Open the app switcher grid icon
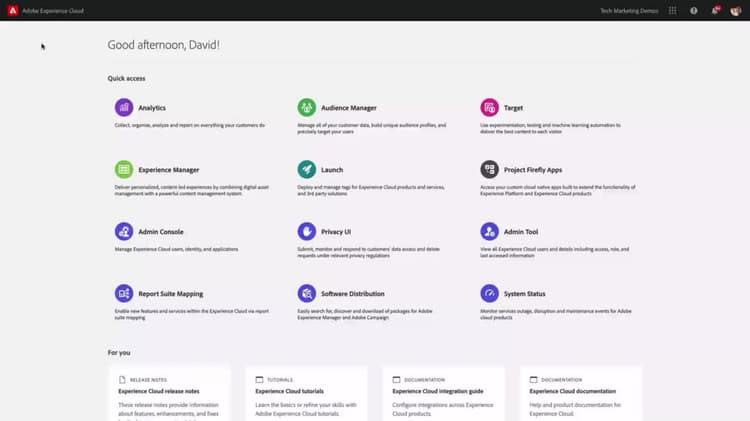This screenshot has width=750, height=421. [673, 11]
